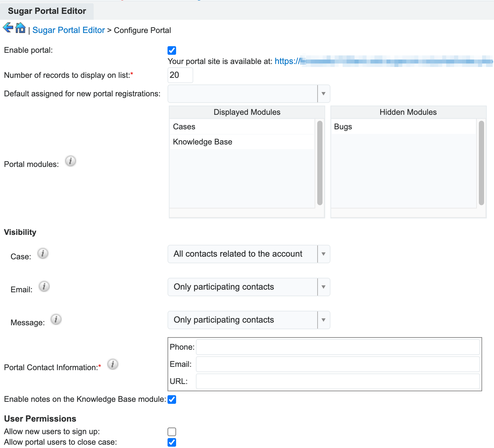Toggle Allow portal users to close case

[x=172, y=442]
